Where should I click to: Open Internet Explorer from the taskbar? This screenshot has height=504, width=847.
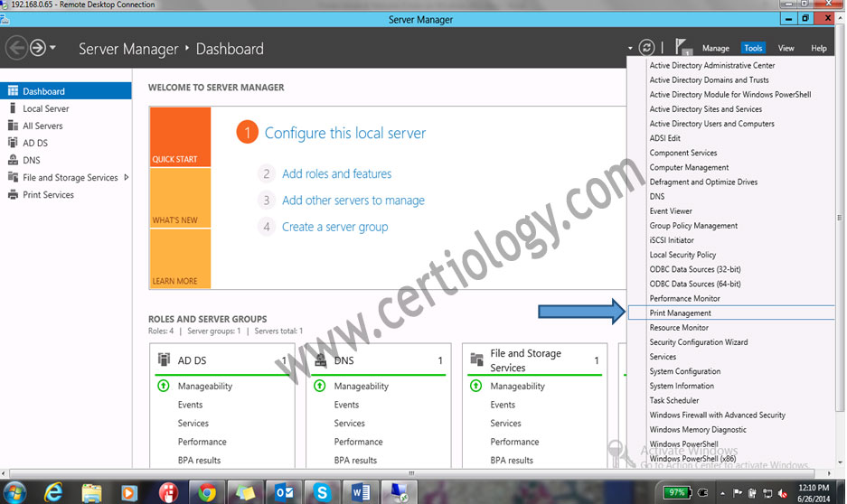pyautogui.click(x=53, y=492)
